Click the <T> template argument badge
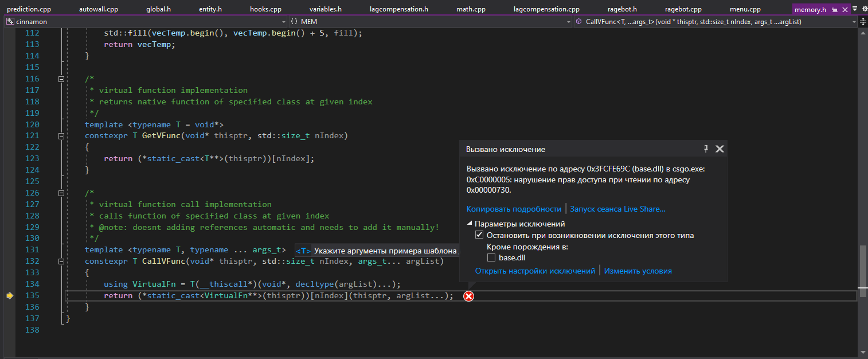The image size is (868, 359). pyautogui.click(x=303, y=251)
